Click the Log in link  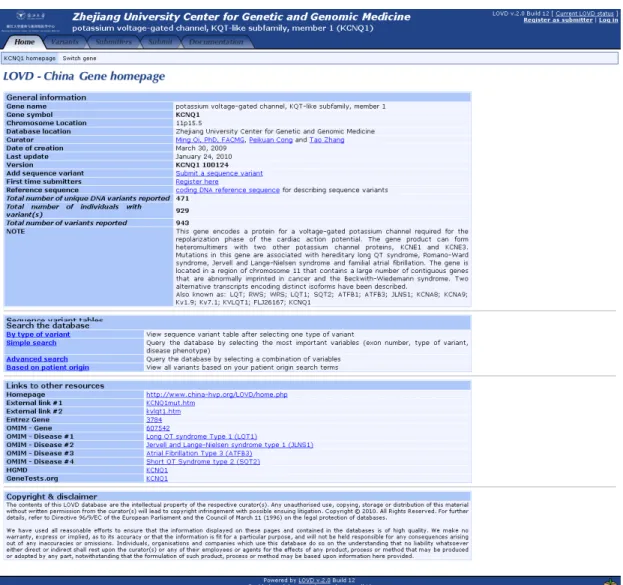point(608,20)
